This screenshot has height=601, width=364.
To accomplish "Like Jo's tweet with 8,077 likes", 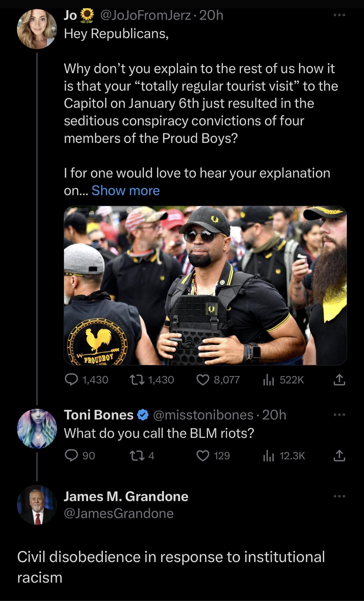I will (x=202, y=380).
